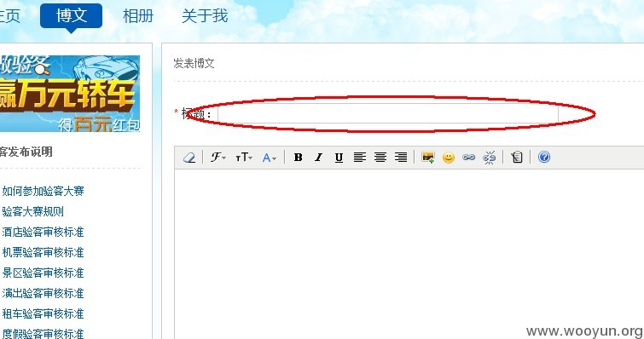Open the editor help icon

(x=544, y=157)
